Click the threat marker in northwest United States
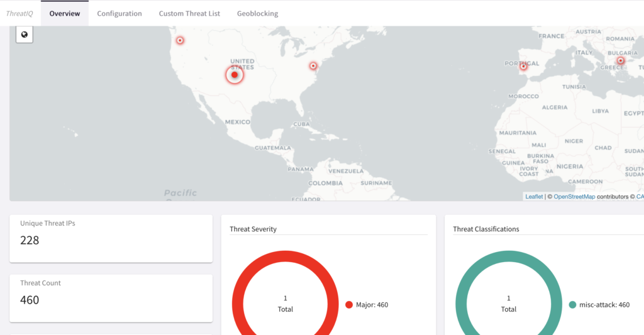644x335 pixels. (180, 40)
